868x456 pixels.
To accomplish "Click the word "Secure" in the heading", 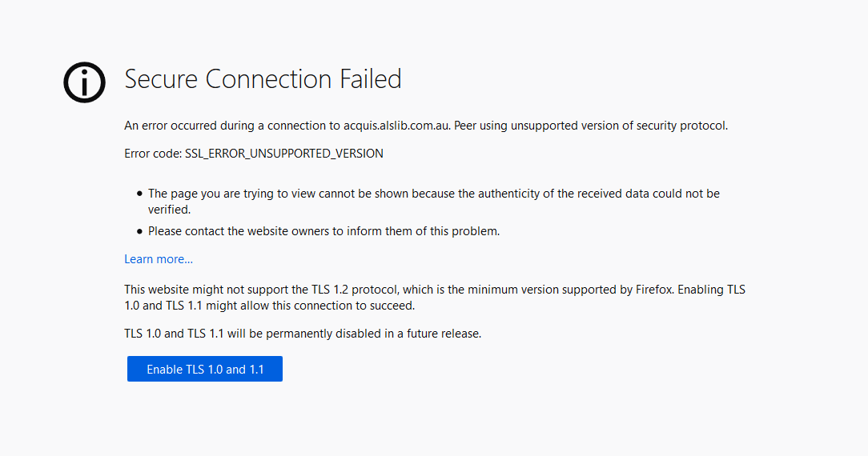I will coord(161,79).
